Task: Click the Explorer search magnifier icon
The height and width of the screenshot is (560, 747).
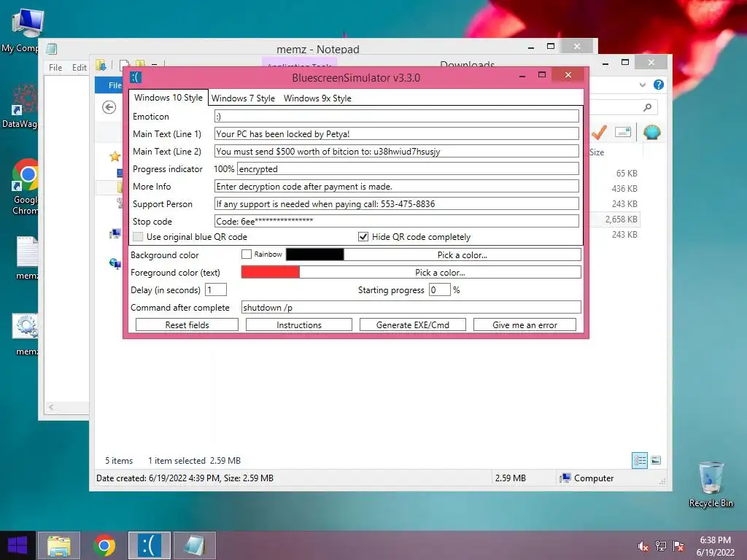Action: click(x=647, y=108)
